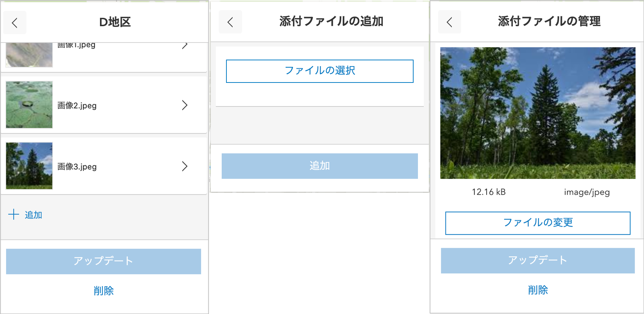Select the 画像1.jpeg thumbnail
The image size is (644, 314).
[x=29, y=55]
